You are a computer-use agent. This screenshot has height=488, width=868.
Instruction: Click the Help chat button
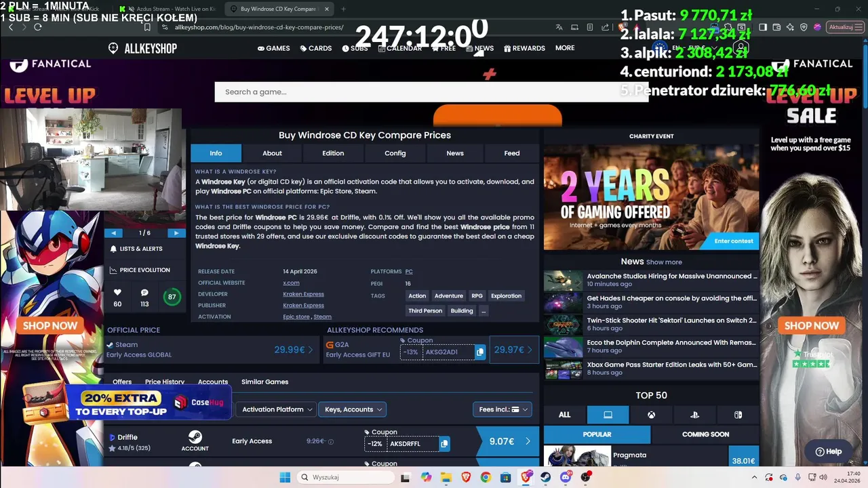[x=828, y=451]
